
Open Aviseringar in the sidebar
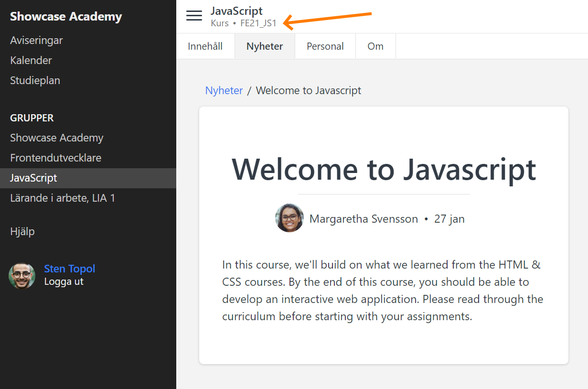(x=36, y=40)
